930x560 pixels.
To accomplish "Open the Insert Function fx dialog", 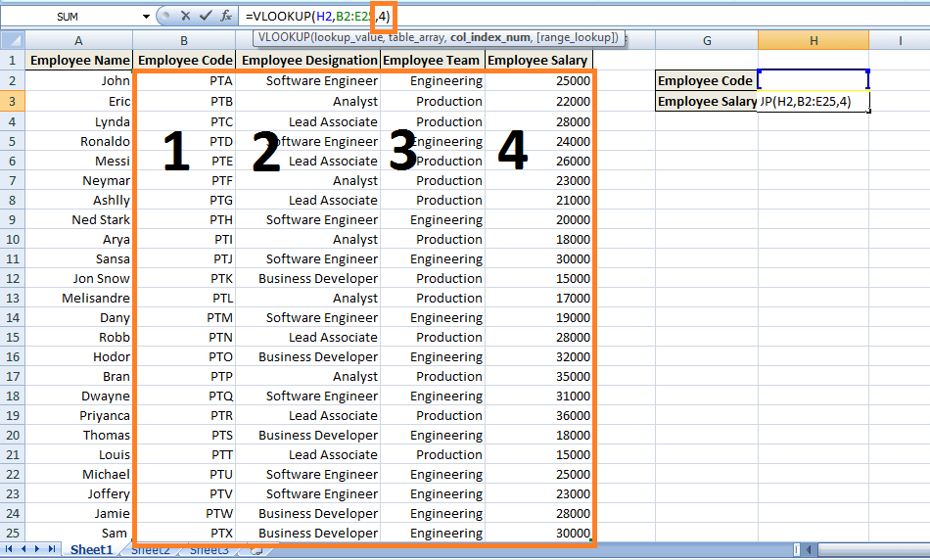I will (x=226, y=16).
